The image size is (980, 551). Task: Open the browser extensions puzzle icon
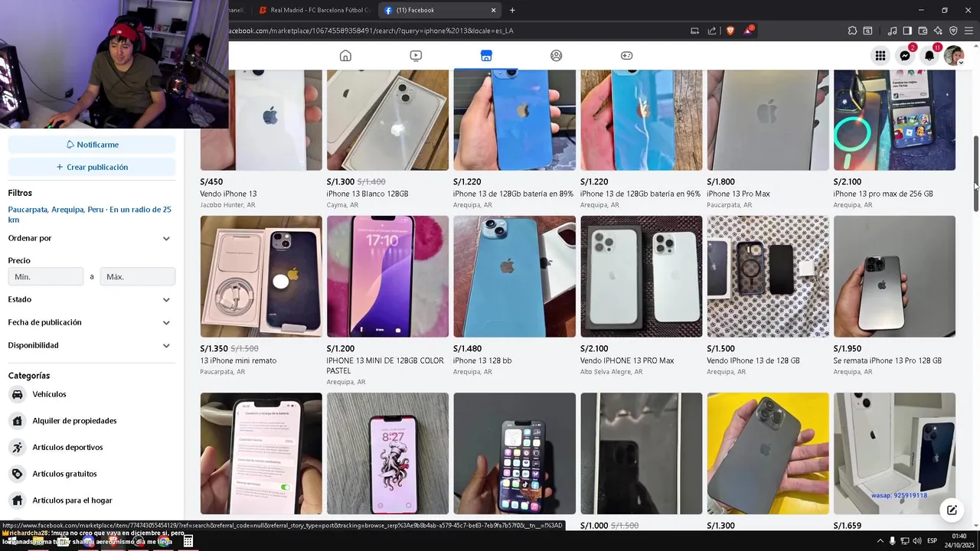(x=852, y=31)
